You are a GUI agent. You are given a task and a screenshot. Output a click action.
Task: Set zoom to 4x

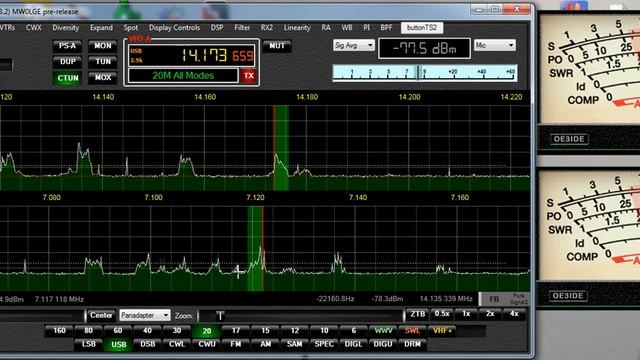point(514,314)
